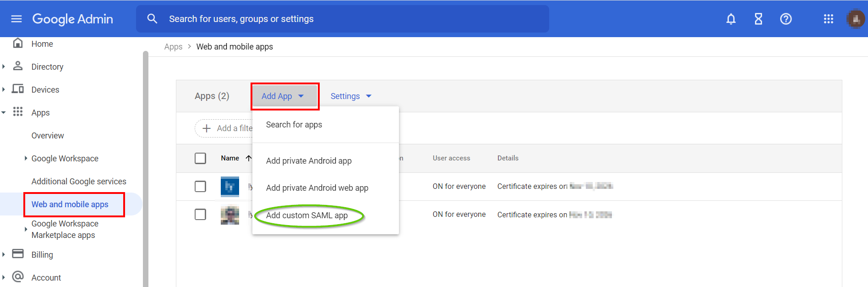The image size is (868, 287).
Task: Check the first app row checkbox
Action: (x=200, y=187)
